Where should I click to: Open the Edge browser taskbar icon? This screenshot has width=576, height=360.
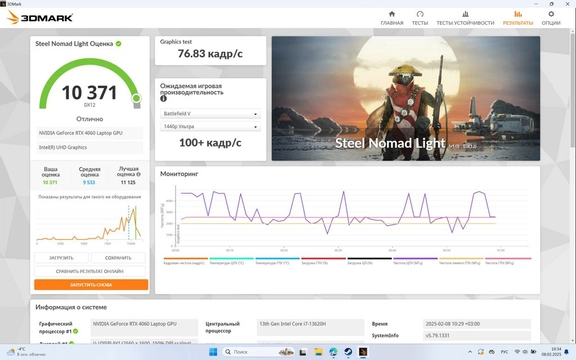click(x=333, y=352)
